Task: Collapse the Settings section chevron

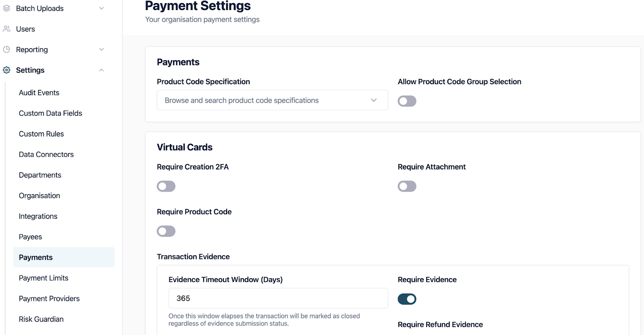Action: 101,70
